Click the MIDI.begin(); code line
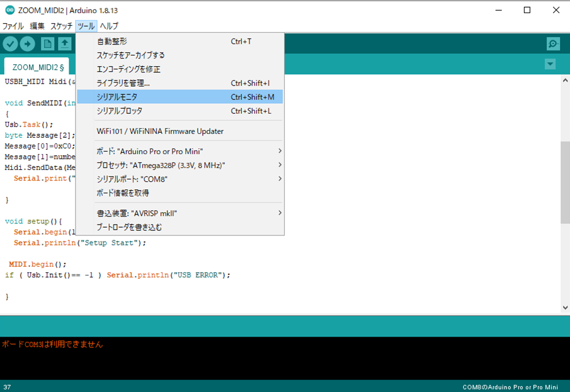Image resolution: width=570 pixels, height=392 pixels. click(x=37, y=264)
